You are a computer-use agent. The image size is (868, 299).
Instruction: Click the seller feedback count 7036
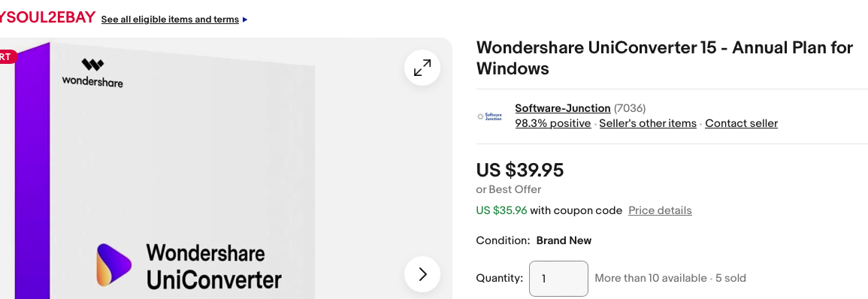(630, 108)
